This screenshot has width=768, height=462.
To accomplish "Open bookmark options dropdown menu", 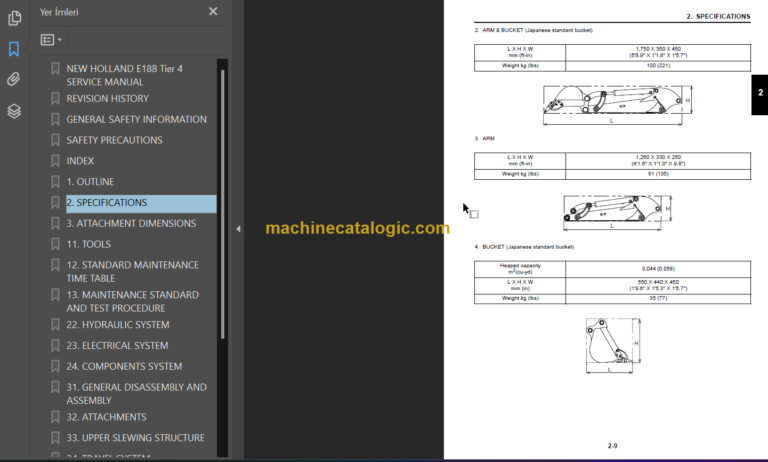I will click(x=51, y=40).
